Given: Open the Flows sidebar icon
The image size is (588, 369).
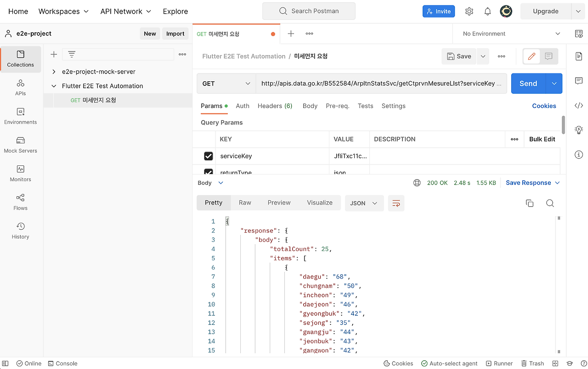Looking at the screenshot, I should (x=21, y=202).
